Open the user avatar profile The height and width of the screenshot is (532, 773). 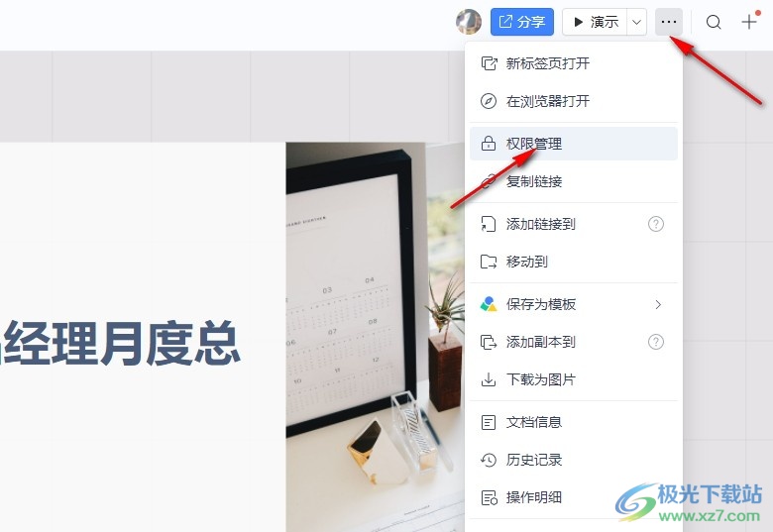[x=469, y=22]
